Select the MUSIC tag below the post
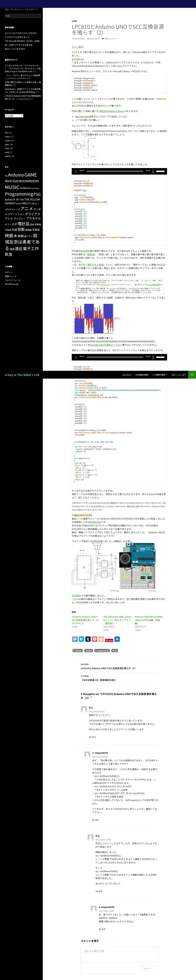Viewport: 196px width, 980px height. coord(89,651)
